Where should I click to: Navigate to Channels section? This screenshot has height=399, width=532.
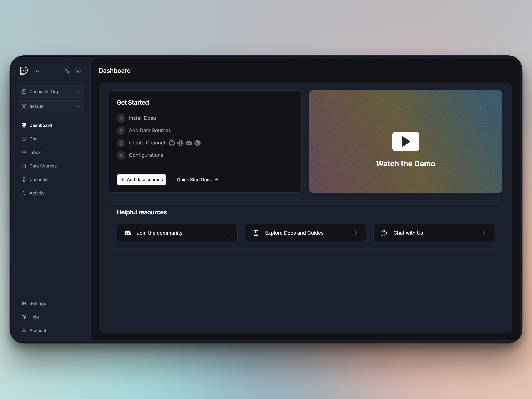coord(39,179)
